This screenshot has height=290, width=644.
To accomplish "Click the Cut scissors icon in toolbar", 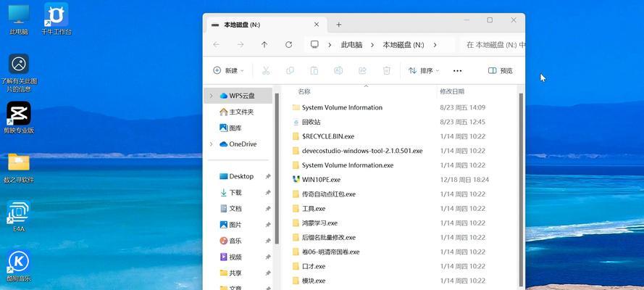I will (x=266, y=70).
